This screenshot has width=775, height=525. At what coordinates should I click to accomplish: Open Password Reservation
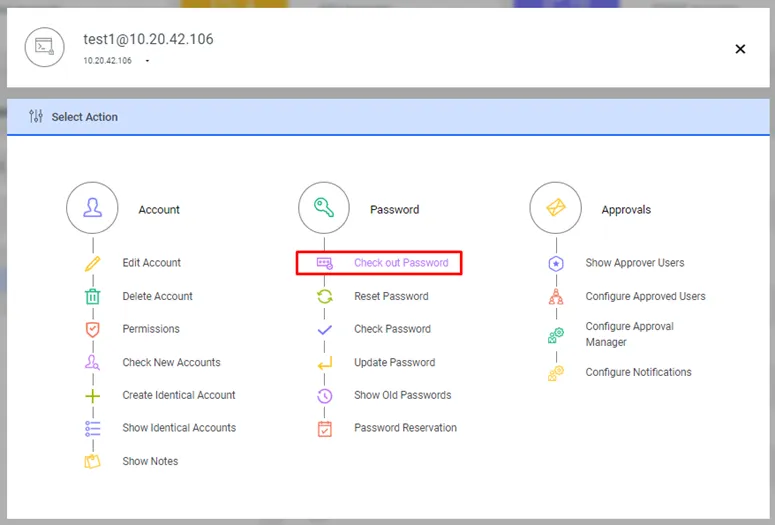coord(405,428)
